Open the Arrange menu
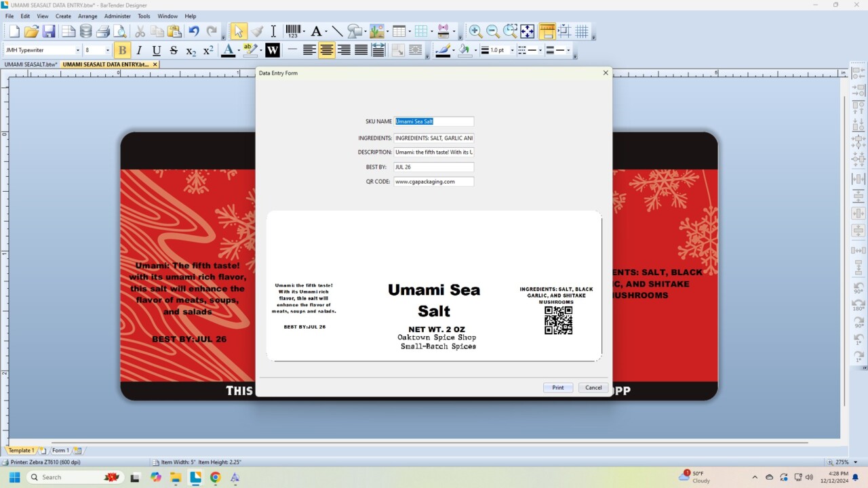The image size is (868, 488). click(x=87, y=16)
